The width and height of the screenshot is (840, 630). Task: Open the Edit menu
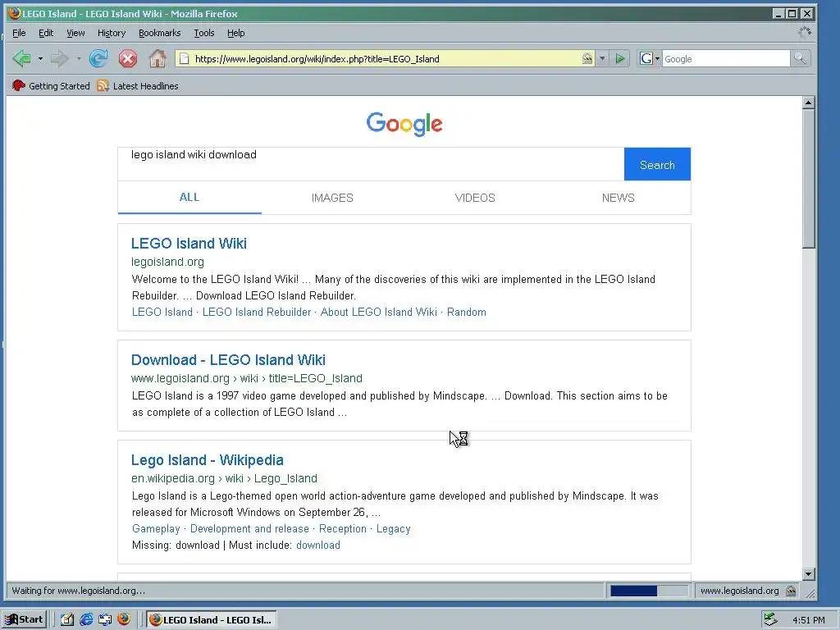(46, 33)
